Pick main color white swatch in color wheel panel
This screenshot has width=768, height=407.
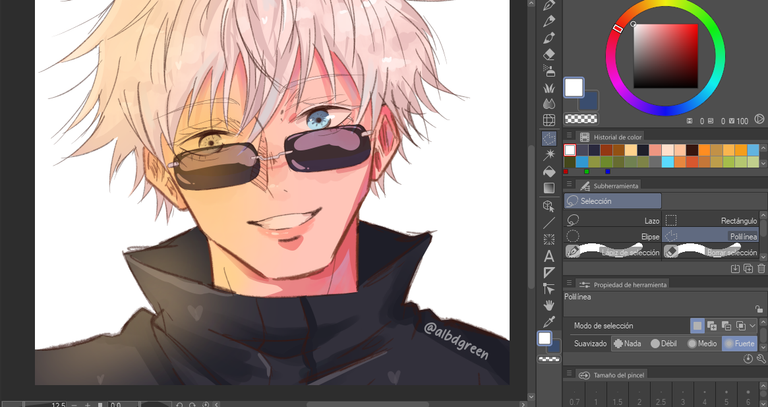(574, 88)
